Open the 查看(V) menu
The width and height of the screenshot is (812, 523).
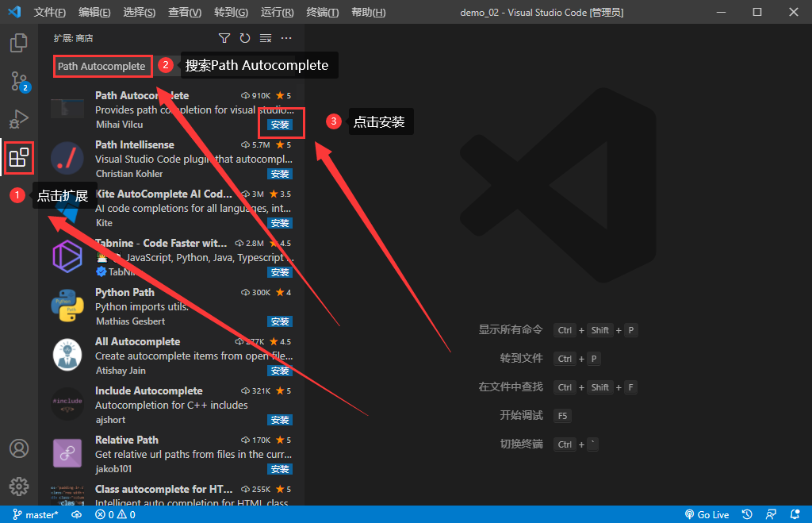click(185, 13)
